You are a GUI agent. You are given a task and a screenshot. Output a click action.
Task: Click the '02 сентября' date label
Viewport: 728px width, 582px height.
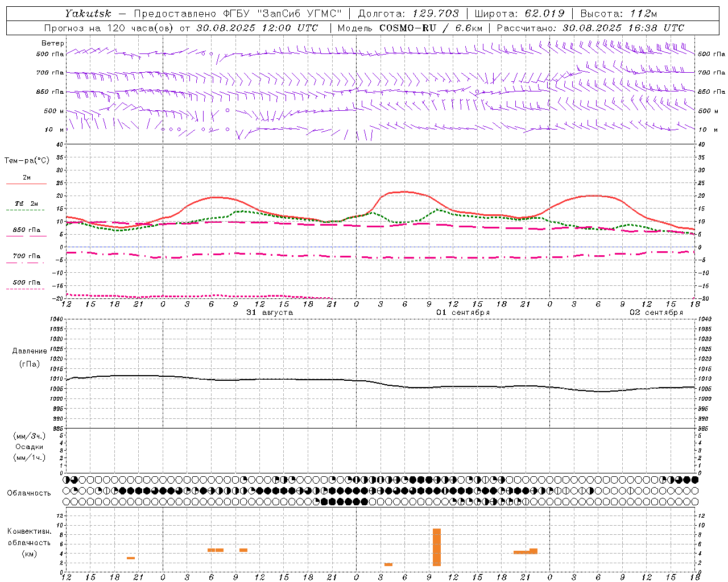tap(656, 313)
